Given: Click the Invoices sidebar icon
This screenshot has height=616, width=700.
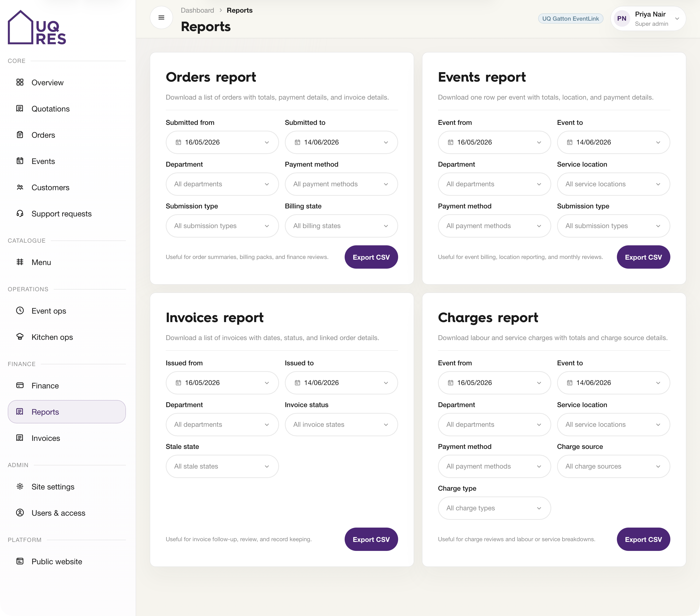Looking at the screenshot, I should point(20,438).
